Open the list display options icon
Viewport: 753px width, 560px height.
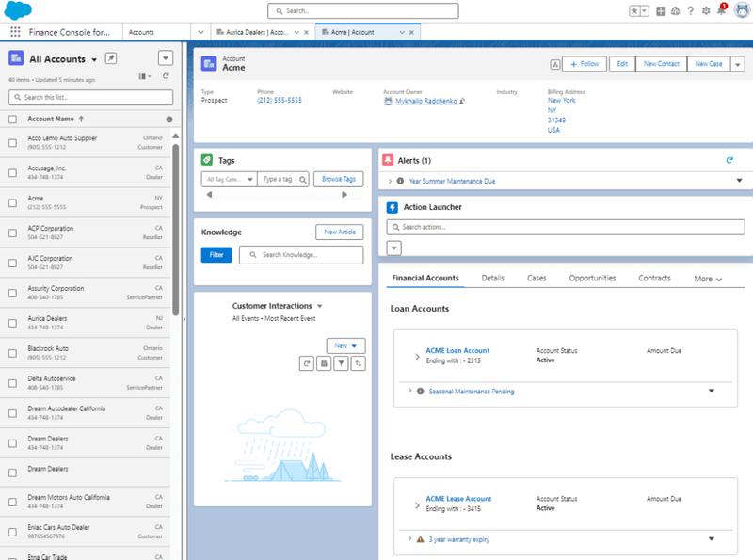coord(145,76)
